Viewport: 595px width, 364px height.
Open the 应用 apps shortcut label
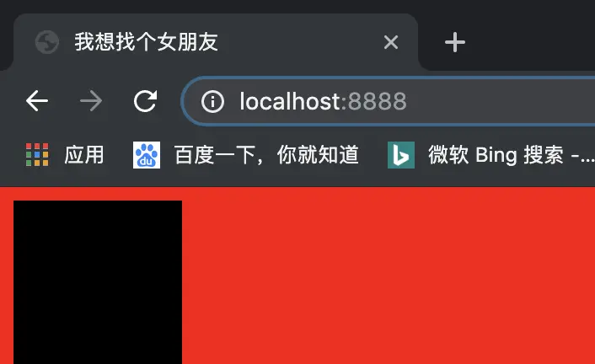(84, 155)
